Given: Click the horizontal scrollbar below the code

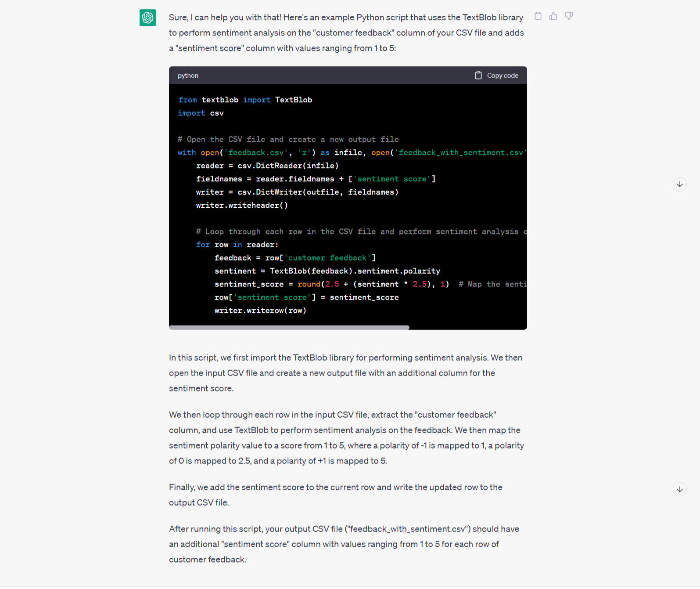Looking at the screenshot, I should coord(289,327).
